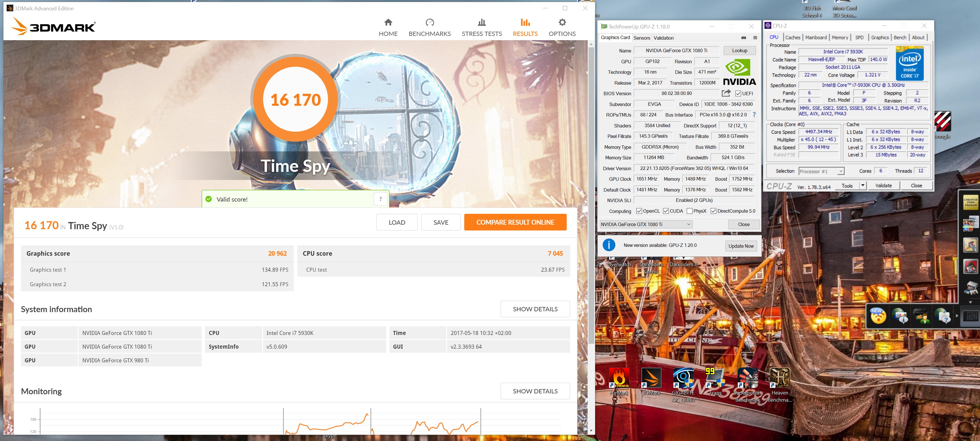Open GPU-Z hamburger menu icon

coord(755,38)
